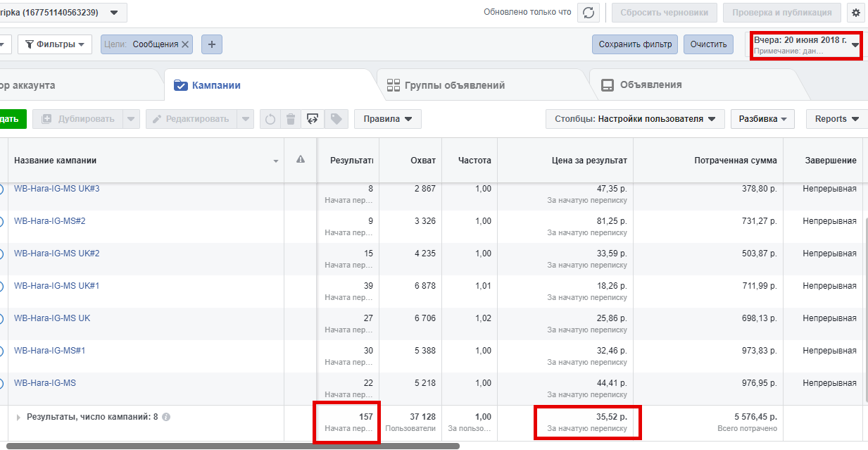
Task: Click the spent amount 378,80 р.
Action: [x=760, y=189]
